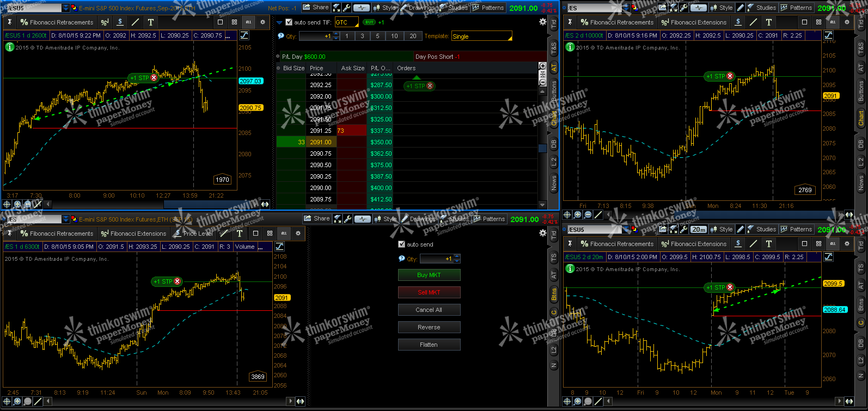The image size is (868, 411).
Task: Click the Flatten button
Action: pos(429,345)
